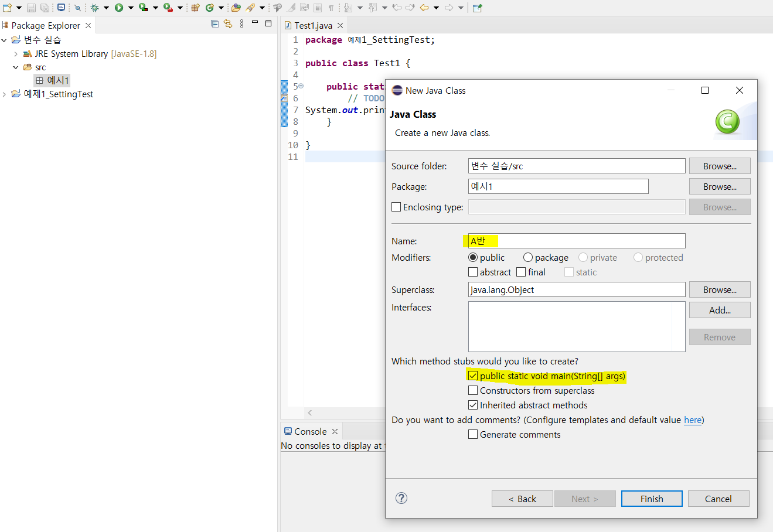Click the Coverage run icon
The height and width of the screenshot is (532, 773).
pos(144,8)
